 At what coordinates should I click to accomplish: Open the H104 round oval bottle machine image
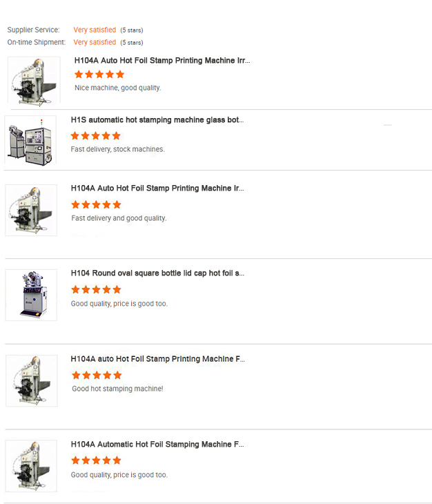click(31, 295)
